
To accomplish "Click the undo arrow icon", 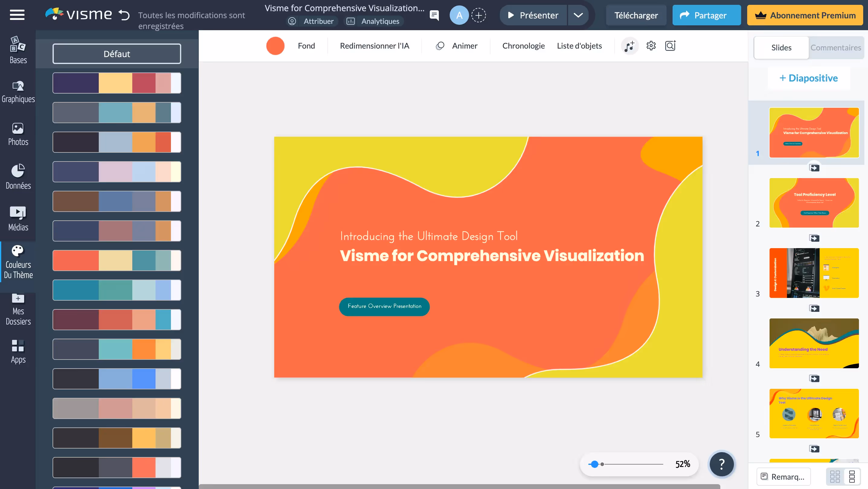I will (124, 15).
